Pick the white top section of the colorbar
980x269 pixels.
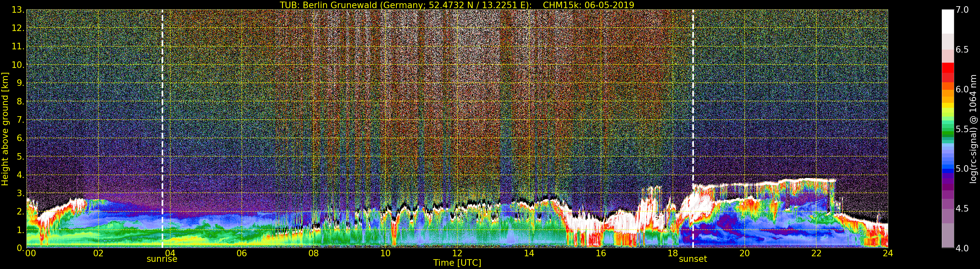click(948, 21)
